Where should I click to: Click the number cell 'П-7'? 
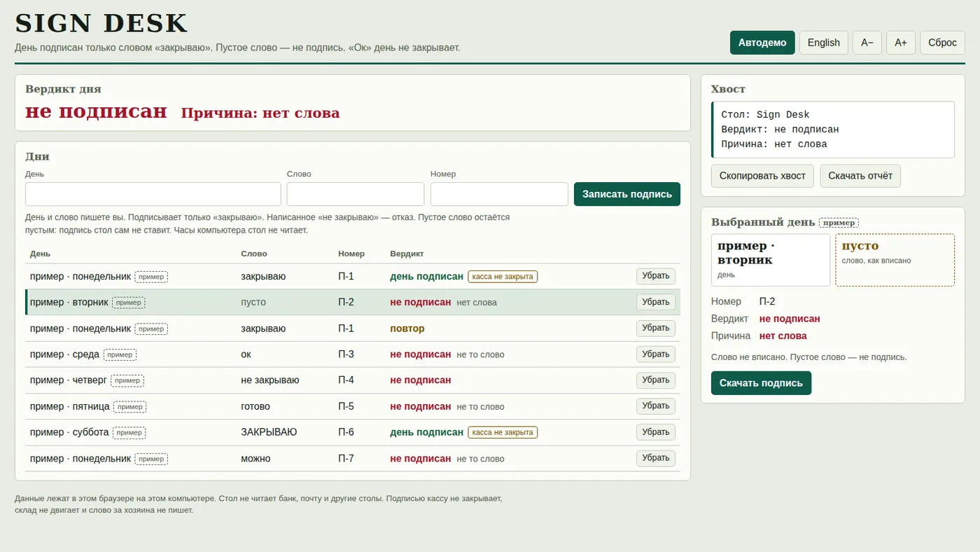click(x=346, y=459)
